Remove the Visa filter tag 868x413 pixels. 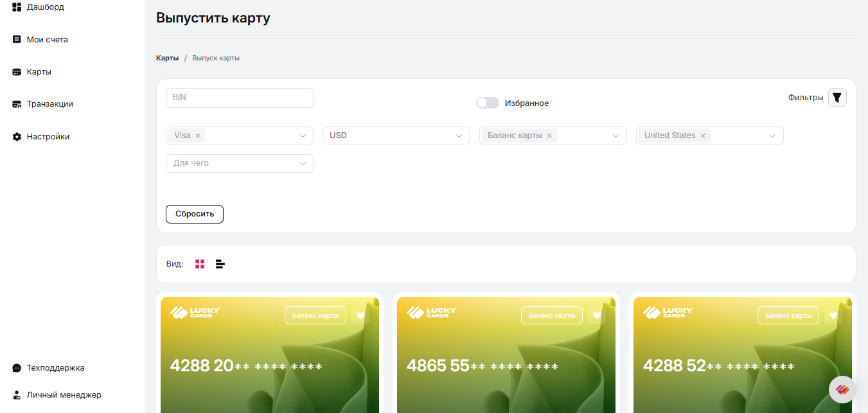[x=198, y=136]
